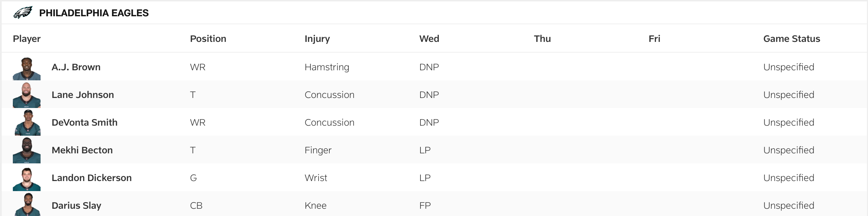The image size is (868, 216).
Task: Open Landon Dickerson's headshot thumbnail
Action: coord(27,179)
